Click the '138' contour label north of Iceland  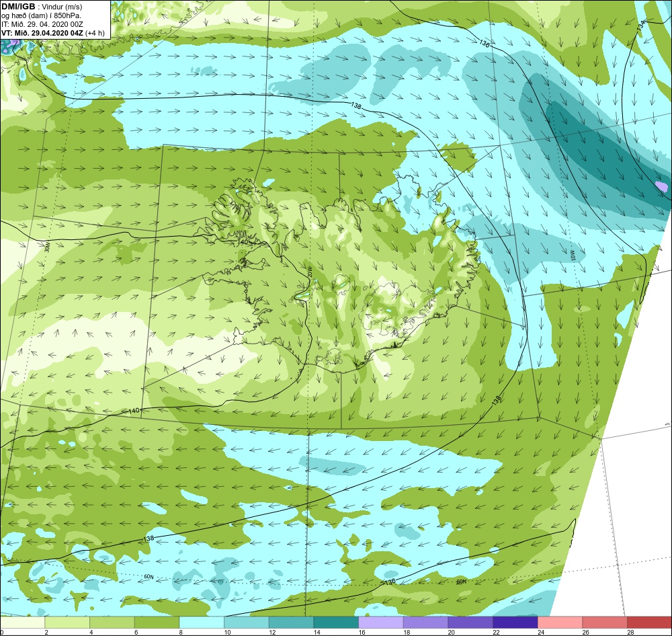[x=356, y=105]
